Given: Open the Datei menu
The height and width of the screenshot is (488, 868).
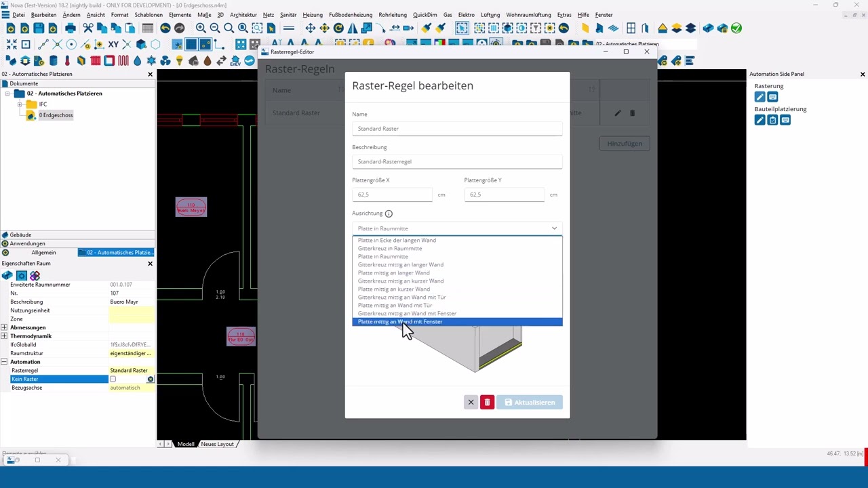Looking at the screenshot, I should pyautogui.click(x=18, y=15).
